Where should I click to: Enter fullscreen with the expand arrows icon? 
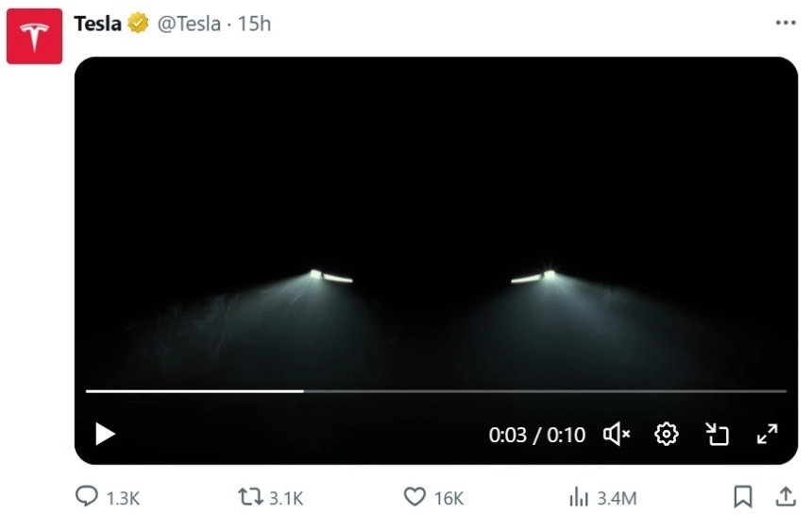pyautogui.click(x=768, y=434)
